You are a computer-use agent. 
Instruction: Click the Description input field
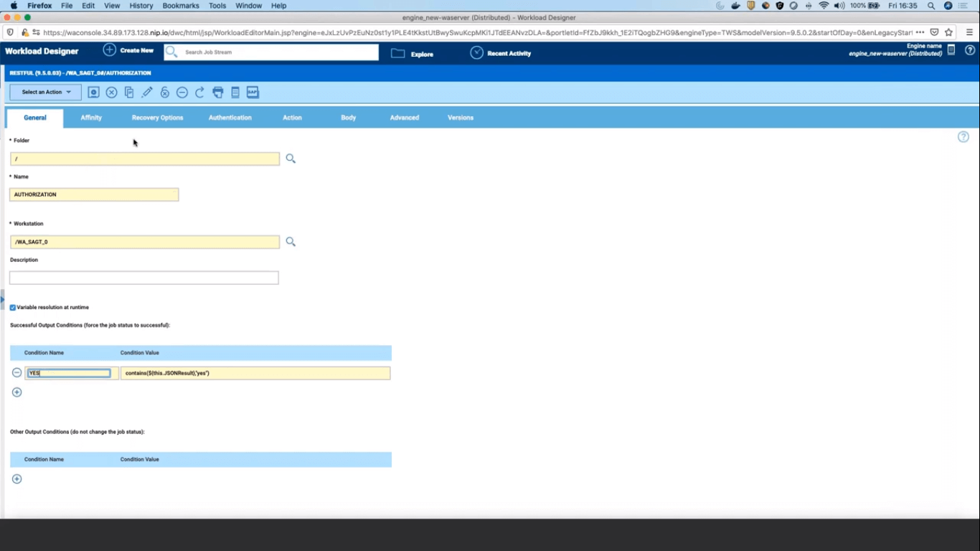[x=143, y=278]
